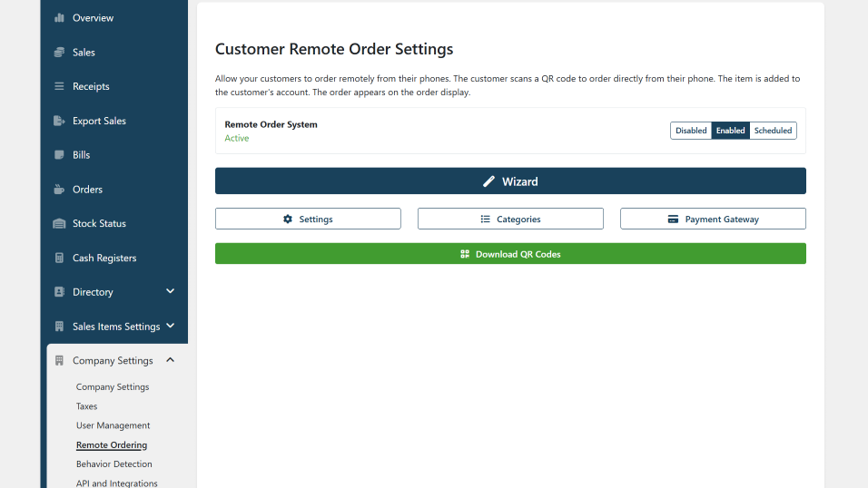
Task: Open the Categories button
Action: coord(510,219)
